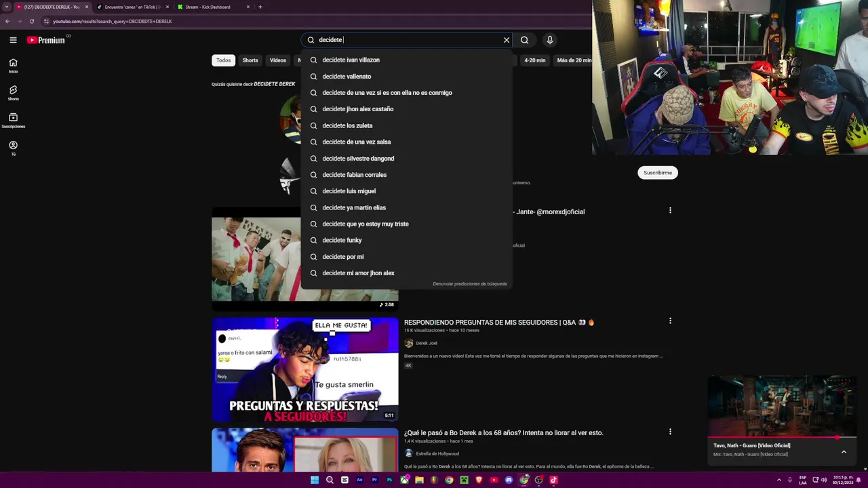Screen dimensions: 868x488
Task: Open options menu for Bo Derek video
Action: (670, 432)
